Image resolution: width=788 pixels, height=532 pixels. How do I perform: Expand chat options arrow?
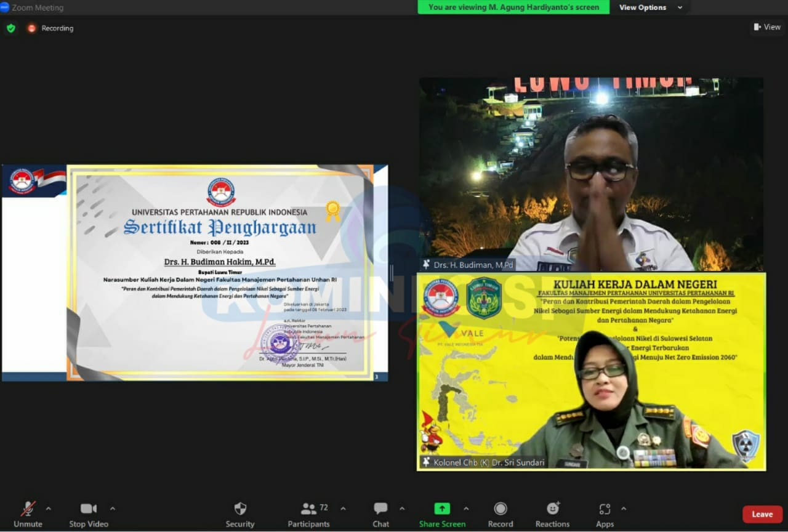point(402,509)
